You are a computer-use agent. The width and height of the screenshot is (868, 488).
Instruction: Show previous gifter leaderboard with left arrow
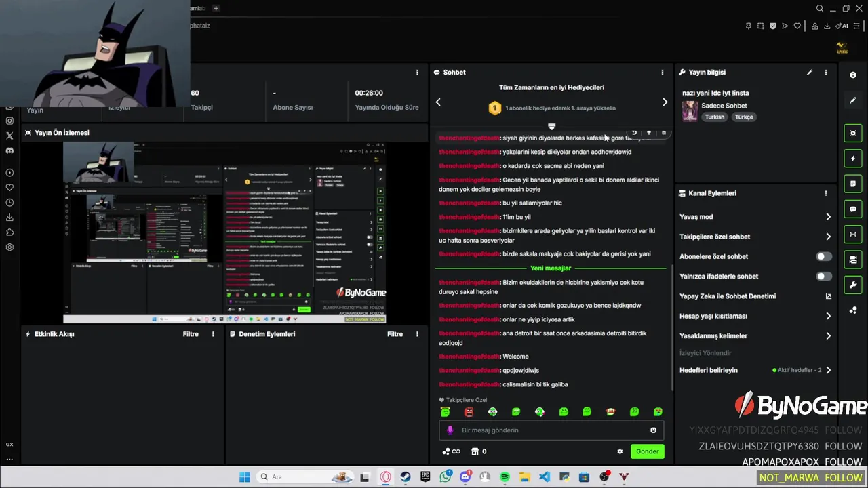point(438,102)
